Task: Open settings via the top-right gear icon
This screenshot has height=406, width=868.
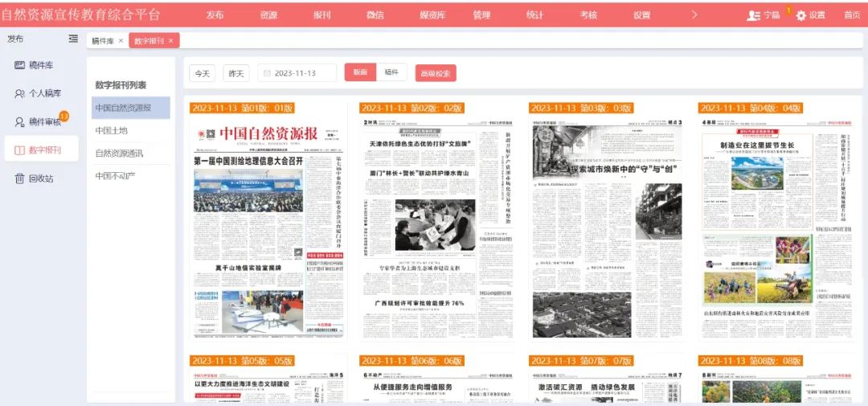Action: click(x=801, y=15)
